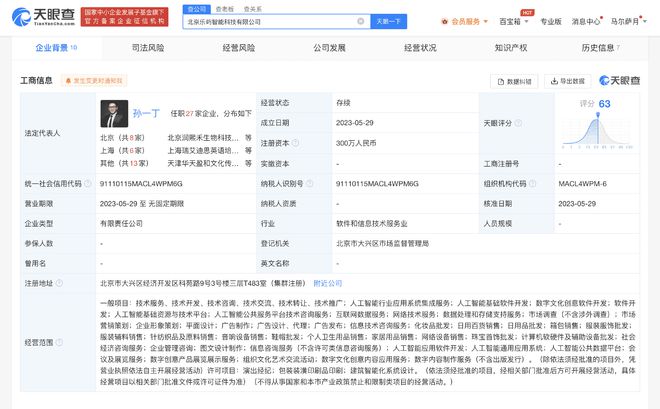Select the 查关系 search mode tab
660x409 pixels.
tap(253, 9)
